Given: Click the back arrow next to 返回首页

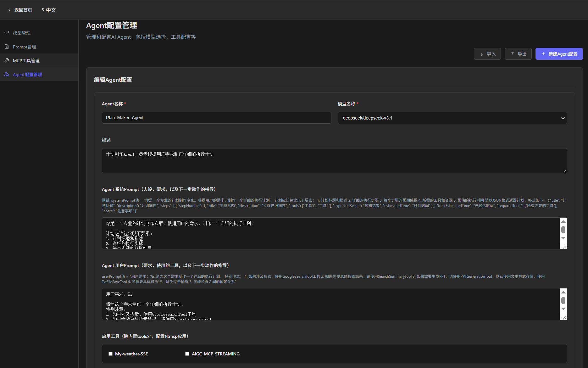Looking at the screenshot, I should pos(9,10).
